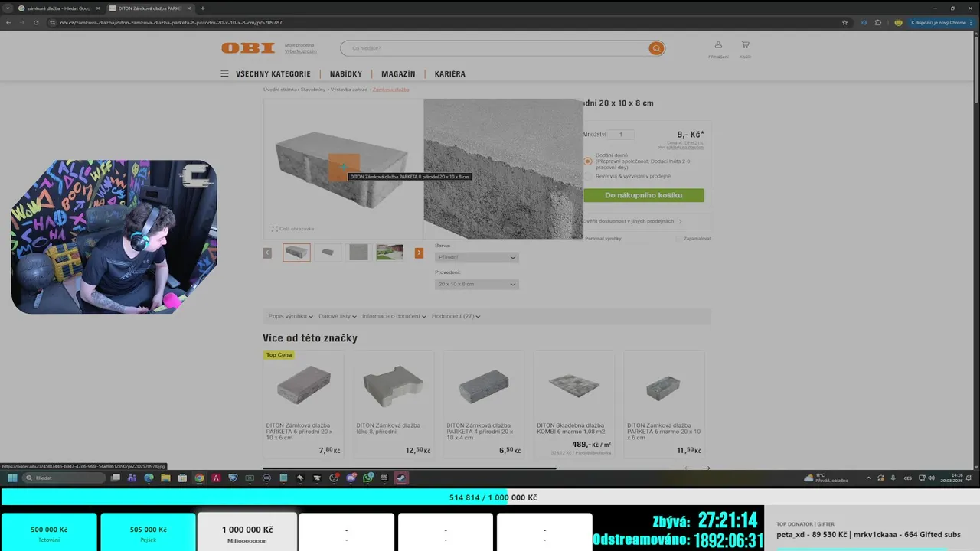Open Steam from the taskbar

point(400,478)
